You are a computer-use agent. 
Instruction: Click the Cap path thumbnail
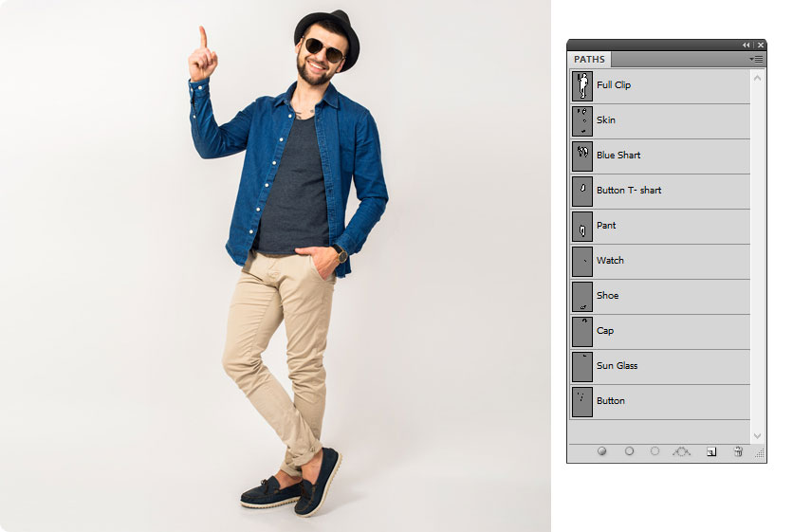click(582, 331)
